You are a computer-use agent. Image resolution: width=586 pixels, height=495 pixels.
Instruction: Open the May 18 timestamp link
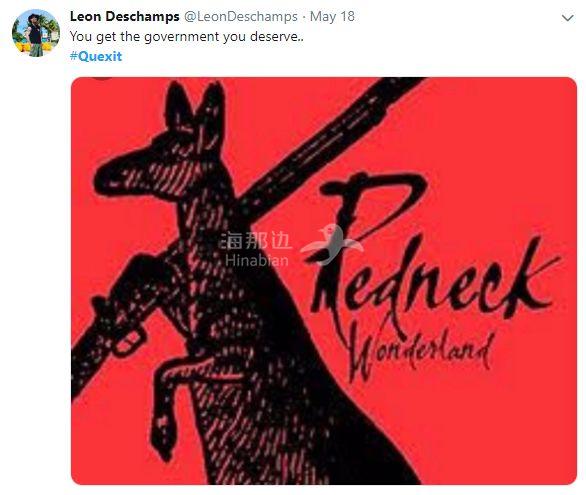point(332,16)
